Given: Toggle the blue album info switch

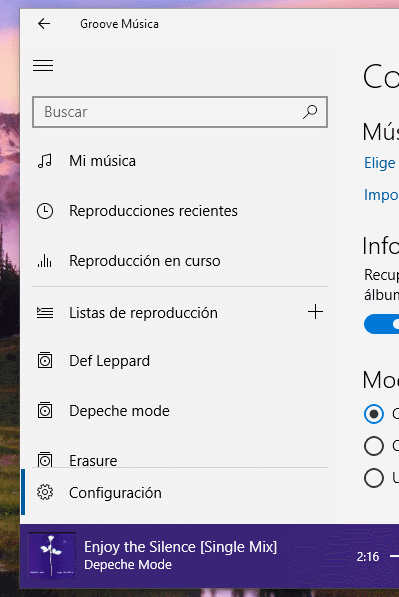Looking at the screenshot, I should pos(381,324).
